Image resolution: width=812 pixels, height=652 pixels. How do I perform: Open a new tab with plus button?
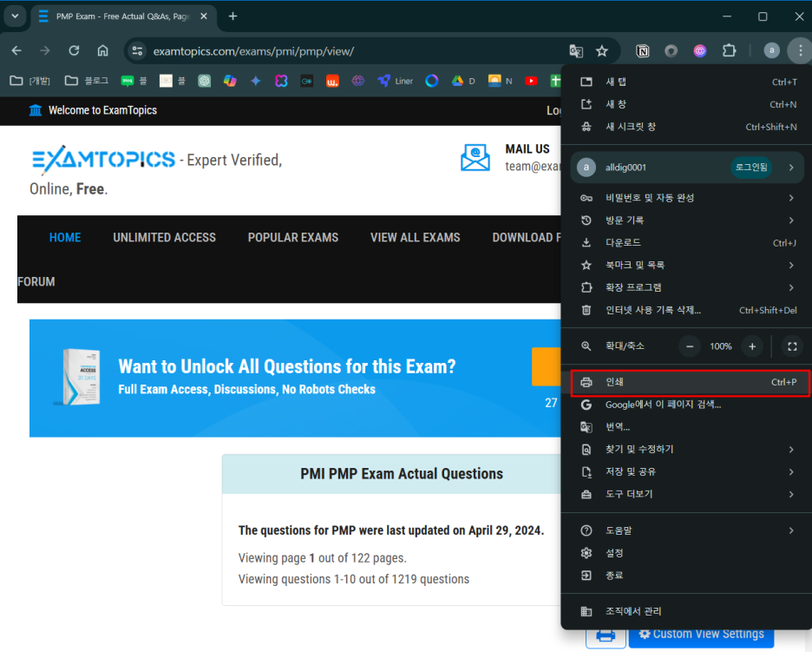(x=233, y=16)
